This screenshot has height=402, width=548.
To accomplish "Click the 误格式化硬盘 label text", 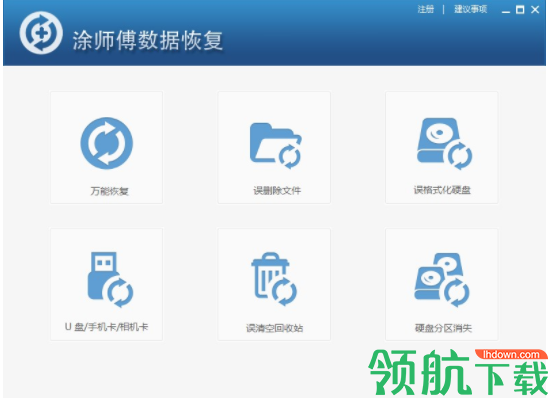I will coord(442,190).
